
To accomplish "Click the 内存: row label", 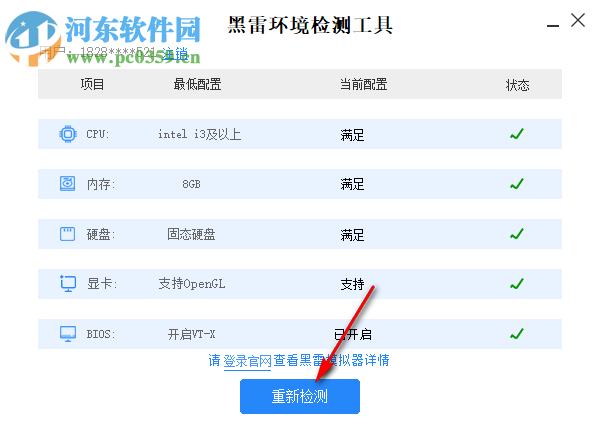I will (101, 184).
